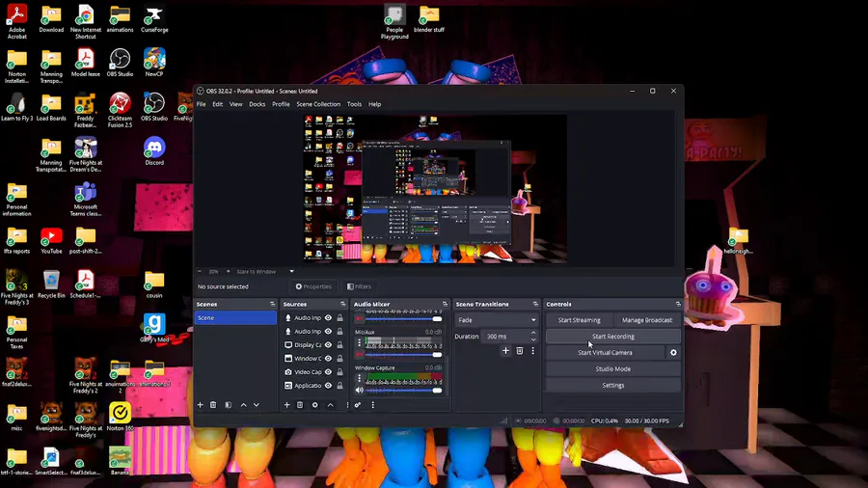
Task: Open Scene Transitions three-dot menu
Action: (532, 351)
